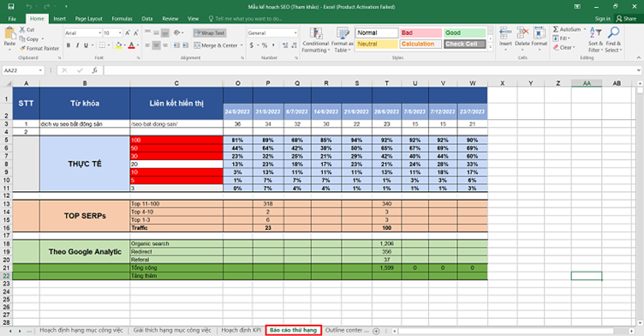Toggle Bold formatting
This screenshot has height=336, width=644.
coord(69,45)
